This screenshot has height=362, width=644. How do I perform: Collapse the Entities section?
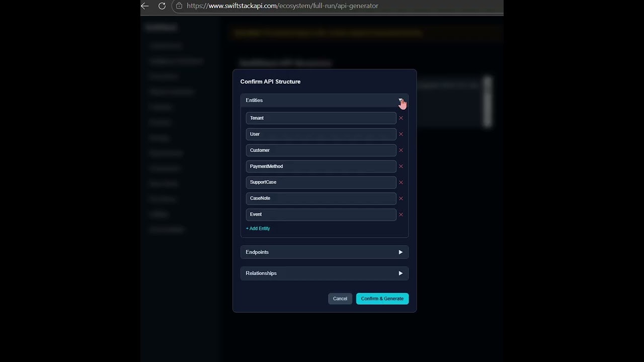[401, 100]
